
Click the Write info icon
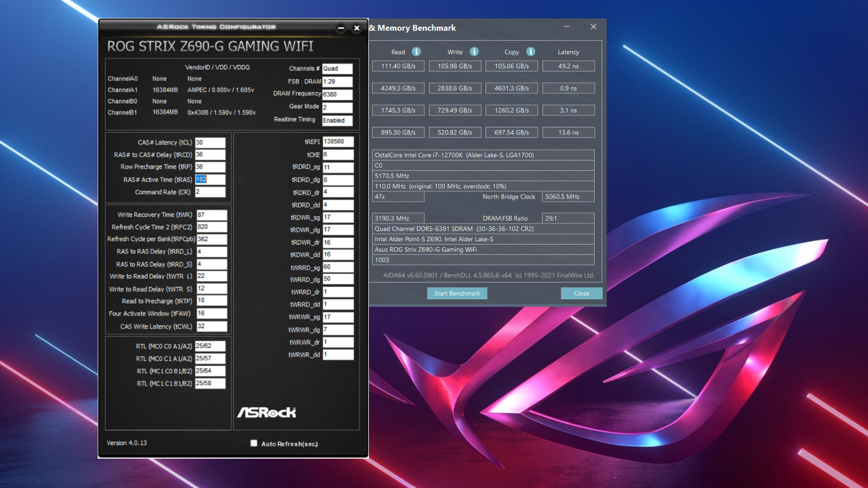(474, 52)
